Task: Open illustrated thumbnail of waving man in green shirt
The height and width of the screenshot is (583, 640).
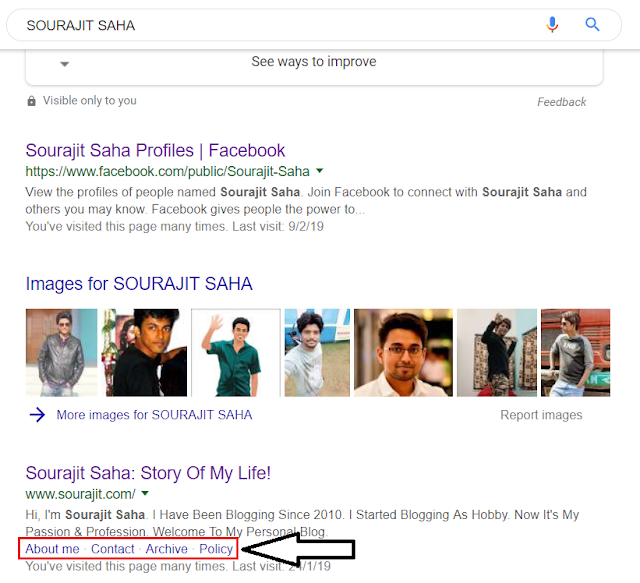Action: 236,353
